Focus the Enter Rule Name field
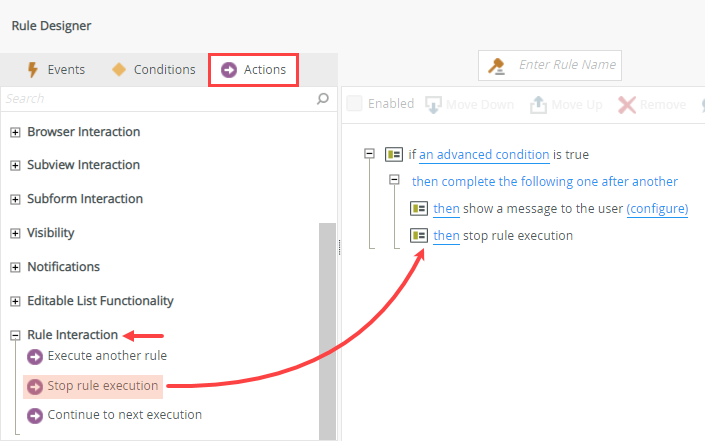This screenshot has width=705, height=441. 566,66
